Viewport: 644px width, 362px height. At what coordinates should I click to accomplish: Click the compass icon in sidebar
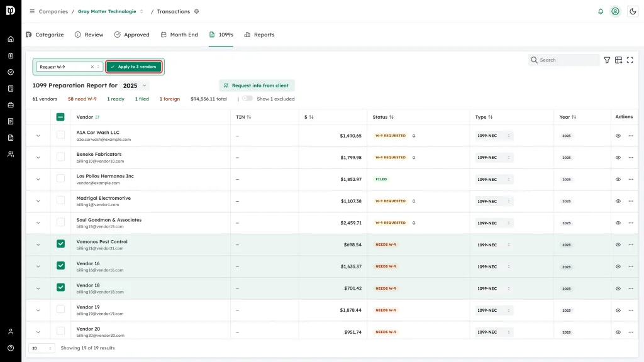(11, 72)
